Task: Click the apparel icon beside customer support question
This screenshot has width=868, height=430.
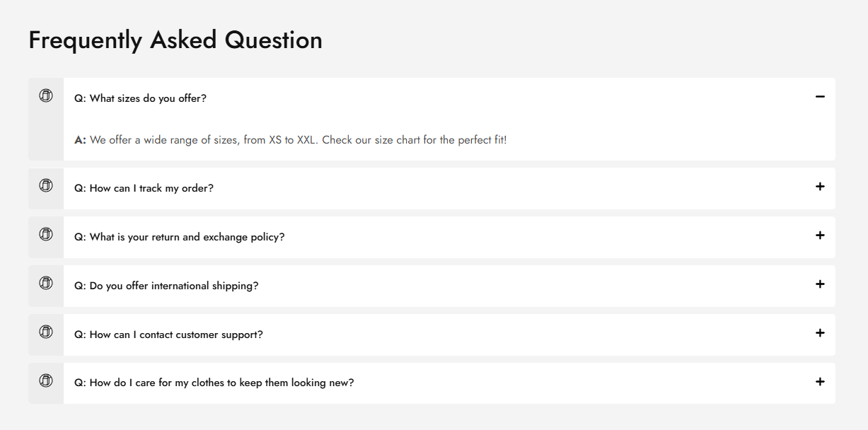Action: 45,332
